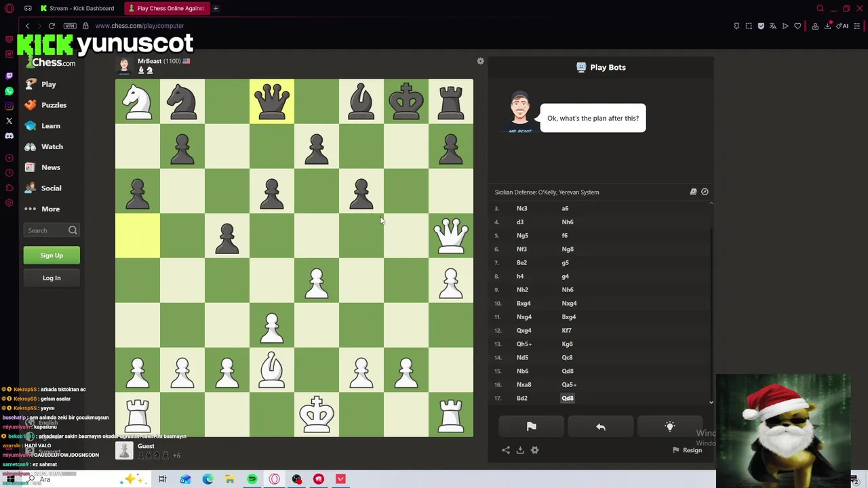This screenshot has width=868, height=488.
Task: Click the black king on g8
Action: [x=406, y=102]
